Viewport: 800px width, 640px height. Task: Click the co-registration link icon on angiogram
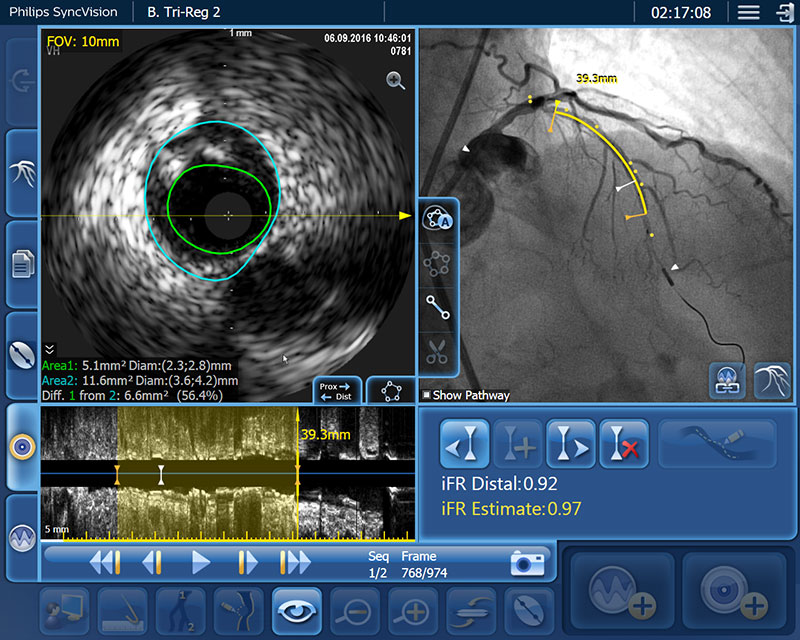click(x=727, y=379)
